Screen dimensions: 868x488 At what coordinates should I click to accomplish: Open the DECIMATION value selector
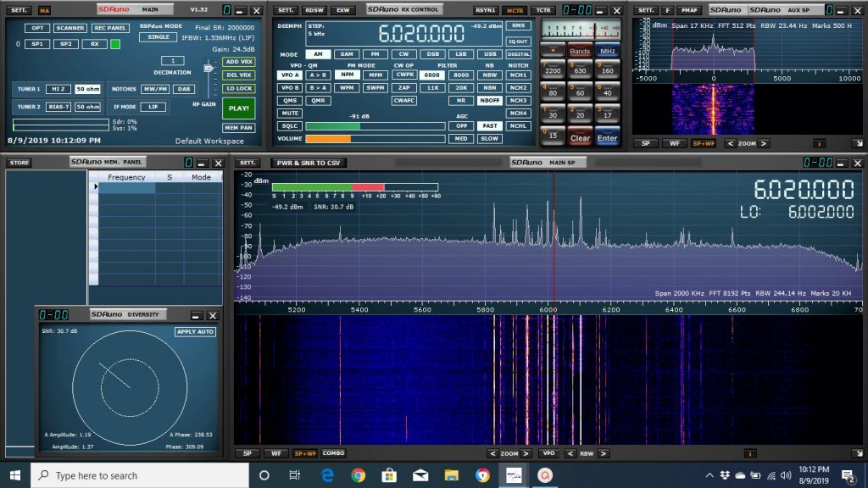coord(172,61)
